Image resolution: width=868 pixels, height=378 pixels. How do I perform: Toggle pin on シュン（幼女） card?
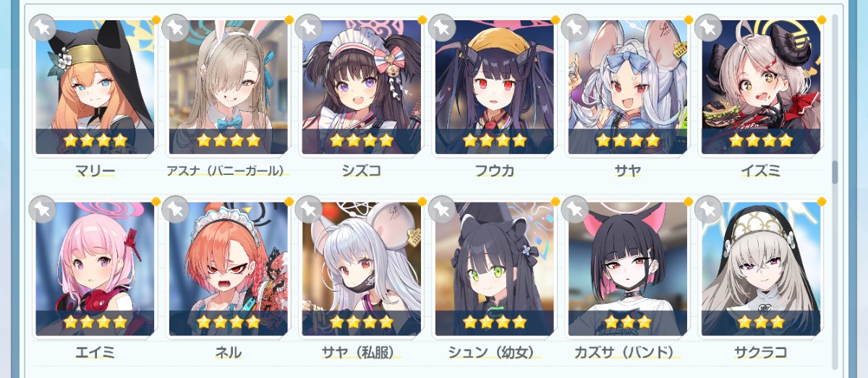click(441, 210)
